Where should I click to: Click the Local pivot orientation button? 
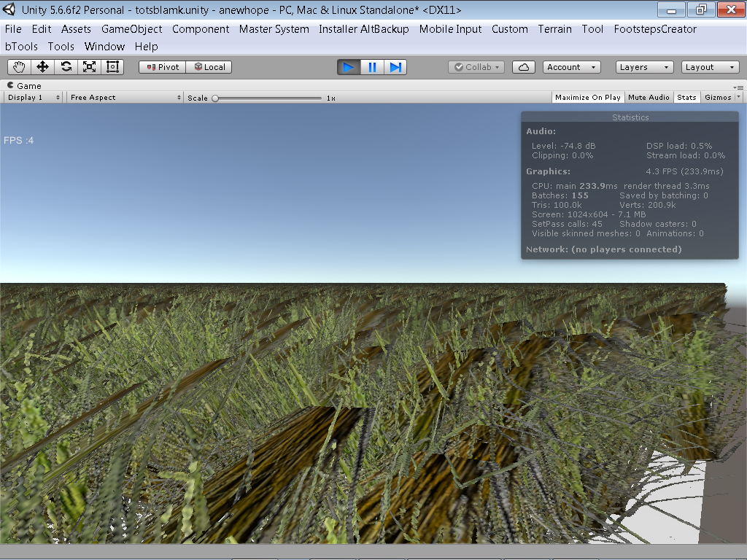[x=209, y=66]
